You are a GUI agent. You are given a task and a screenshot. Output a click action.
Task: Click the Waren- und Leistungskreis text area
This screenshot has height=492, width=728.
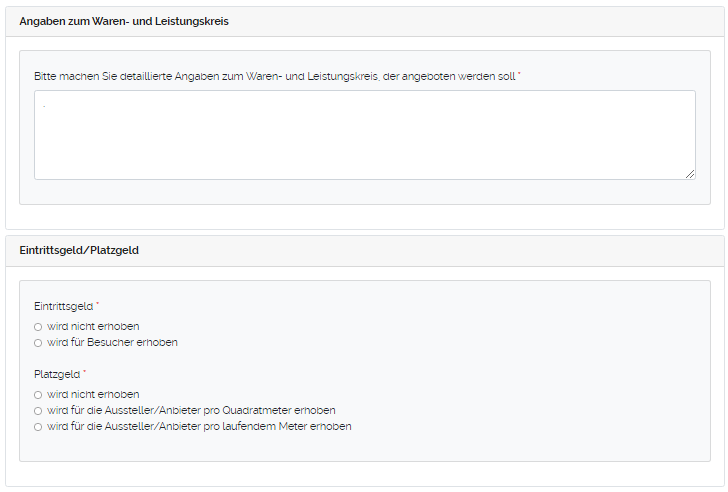(x=364, y=135)
